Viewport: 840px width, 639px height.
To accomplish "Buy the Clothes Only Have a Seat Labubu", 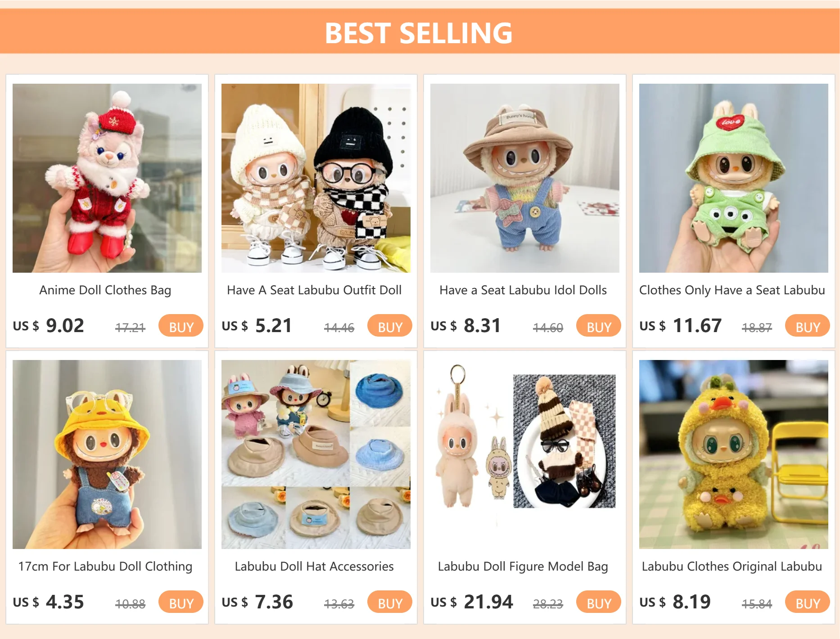I will coord(808,326).
